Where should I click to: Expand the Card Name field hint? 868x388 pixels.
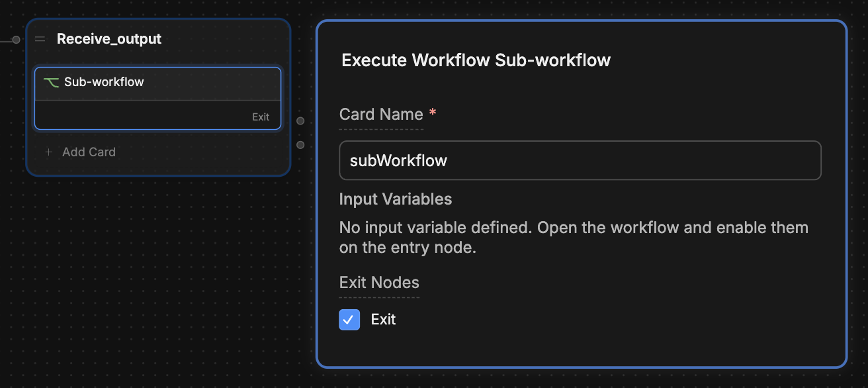(x=381, y=114)
